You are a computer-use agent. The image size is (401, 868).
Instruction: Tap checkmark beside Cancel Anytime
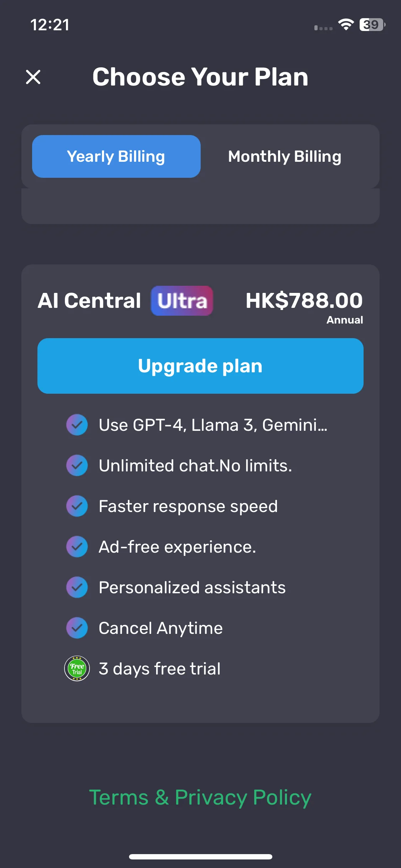point(77,628)
